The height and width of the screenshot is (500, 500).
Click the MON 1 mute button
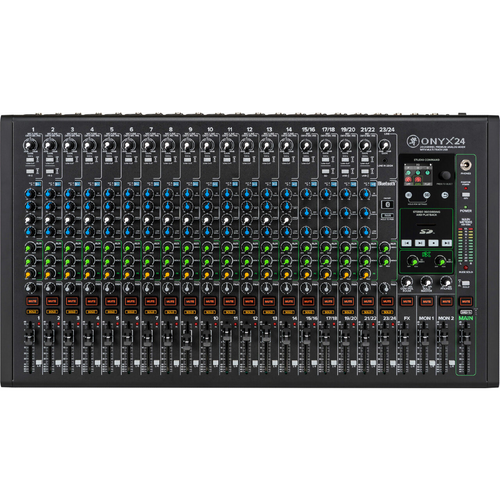click(x=426, y=301)
